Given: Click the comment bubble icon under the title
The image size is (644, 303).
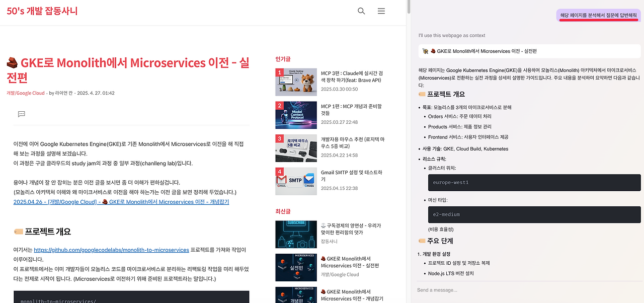Looking at the screenshot, I should tap(22, 114).
